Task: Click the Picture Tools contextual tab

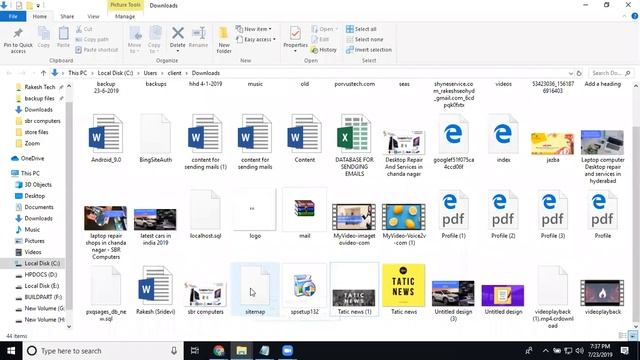Action: point(125,5)
